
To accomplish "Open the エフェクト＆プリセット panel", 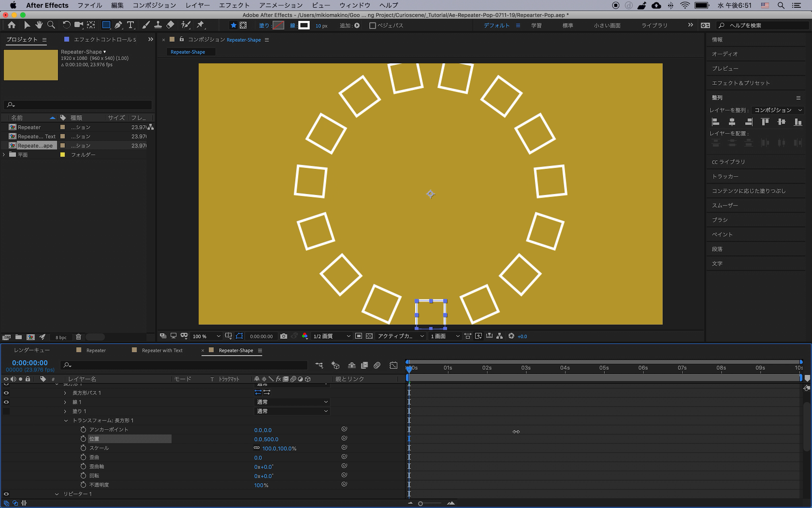I will pos(741,83).
